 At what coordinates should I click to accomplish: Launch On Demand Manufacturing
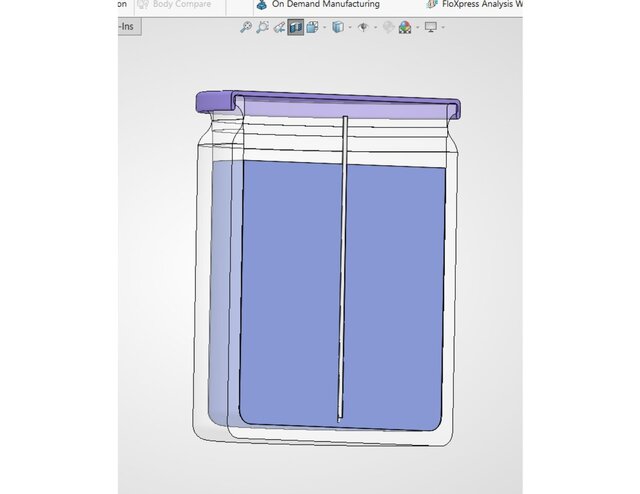(x=318, y=5)
